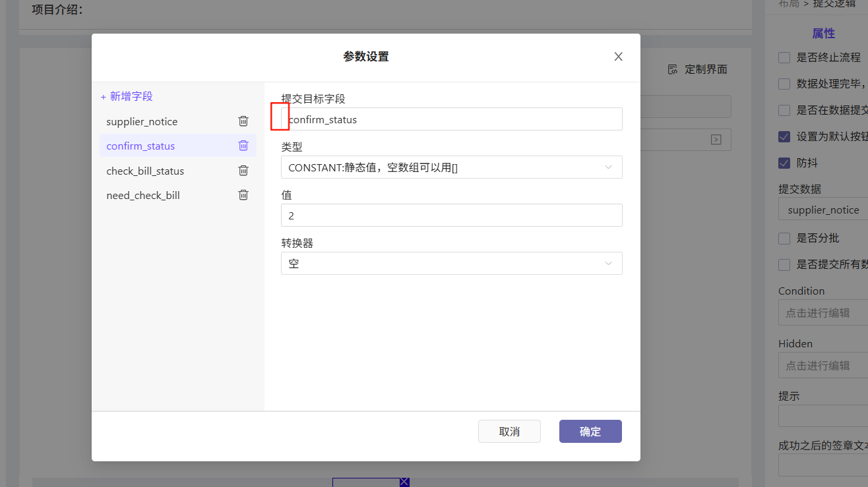Click the 项目介绍 label at top
The height and width of the screenshot is (487, 868).
click(x=57, y=10)
